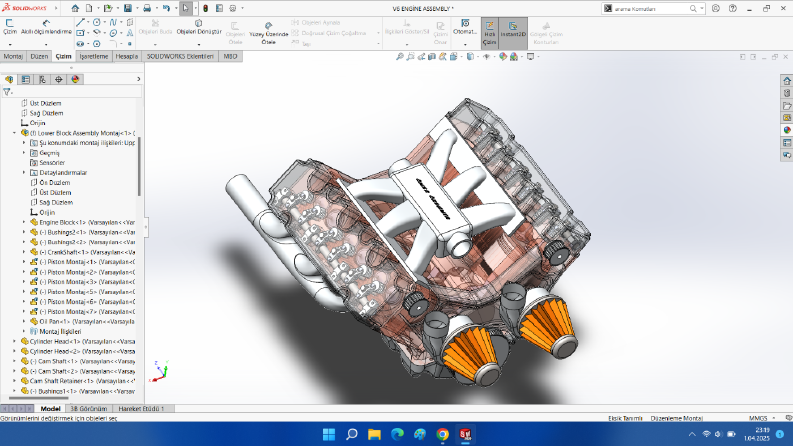Click the filter funnel icon above the tree
Screen dimensions: 793x446
pyautogui.click(x=7, y=92)
